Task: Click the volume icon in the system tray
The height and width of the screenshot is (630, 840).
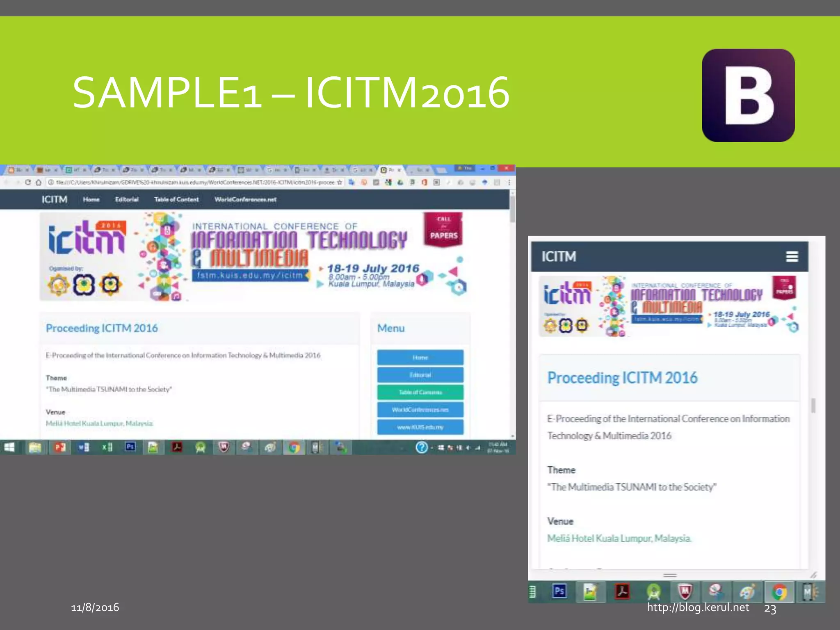Action: pyautogui.click(x=468, y=448)
